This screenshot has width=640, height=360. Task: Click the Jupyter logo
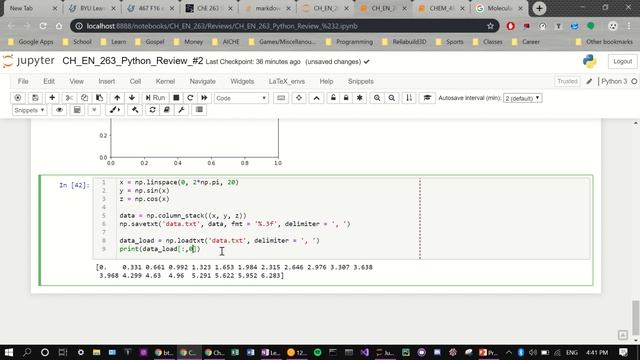point(29,61)
